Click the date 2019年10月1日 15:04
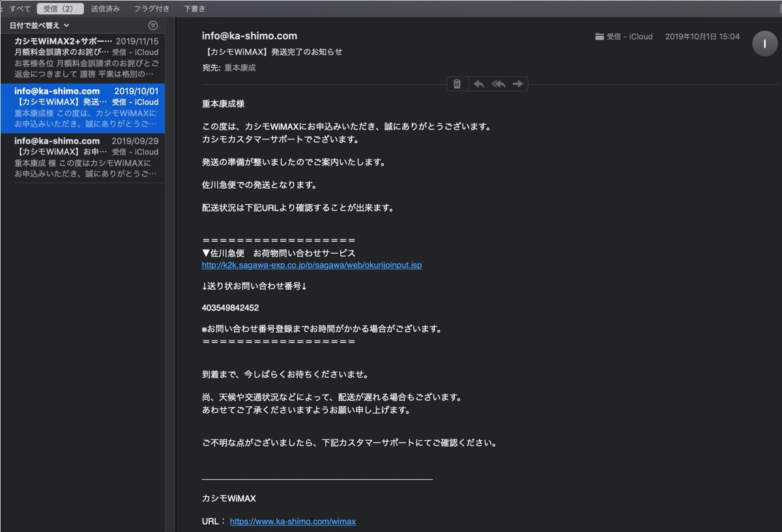Image resolution: width=782 pixels, height=532 pixels. (702, 37)
